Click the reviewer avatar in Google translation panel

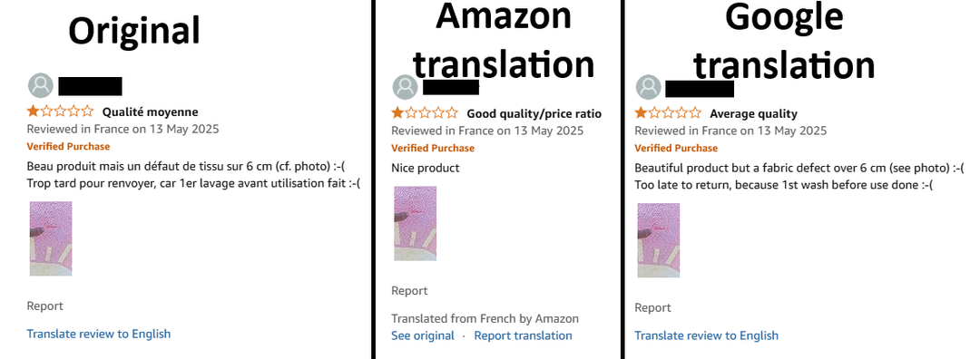coord(648,87)
